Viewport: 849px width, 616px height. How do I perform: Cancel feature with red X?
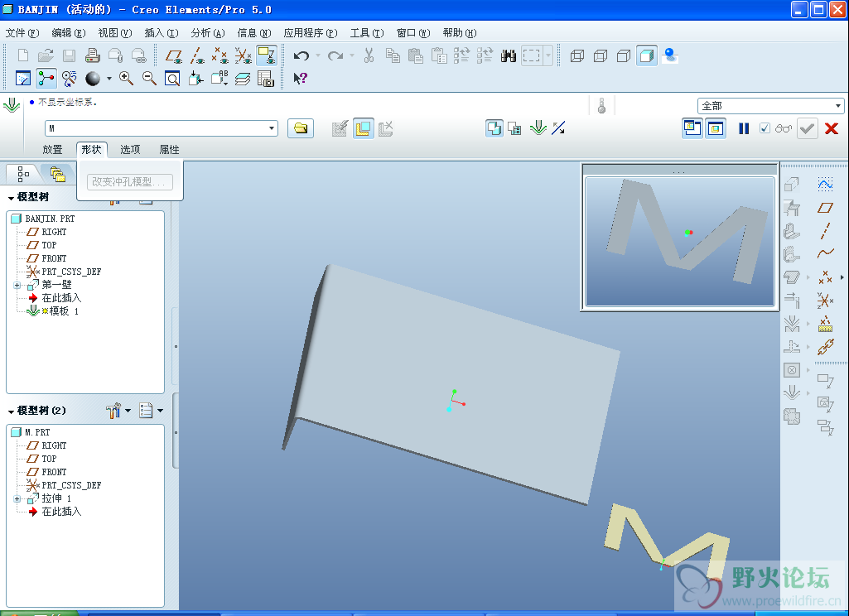click(831, 128)
